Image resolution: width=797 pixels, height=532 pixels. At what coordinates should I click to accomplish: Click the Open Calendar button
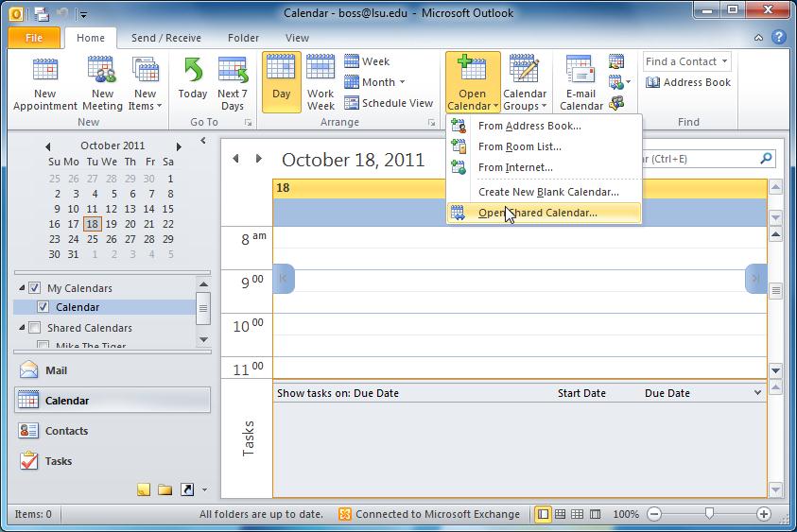pos(473,82)
